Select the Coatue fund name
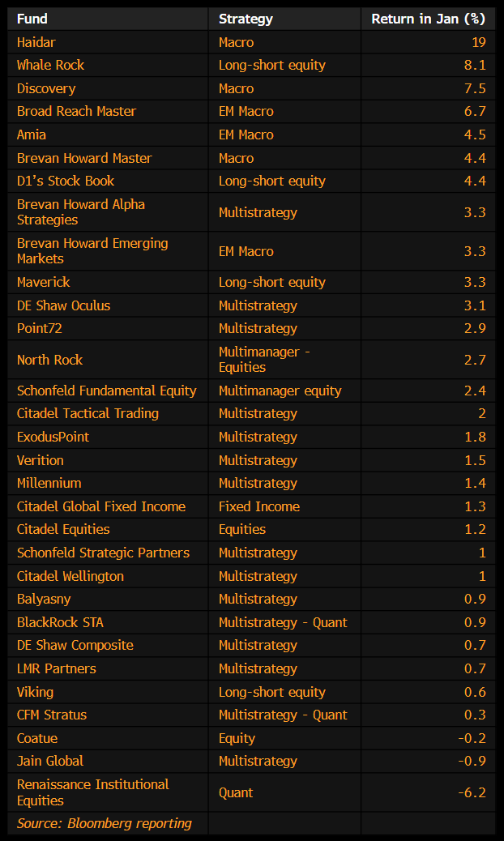This screenshot has height=841, width=504. pyautogui.click(x=37, y=739)
